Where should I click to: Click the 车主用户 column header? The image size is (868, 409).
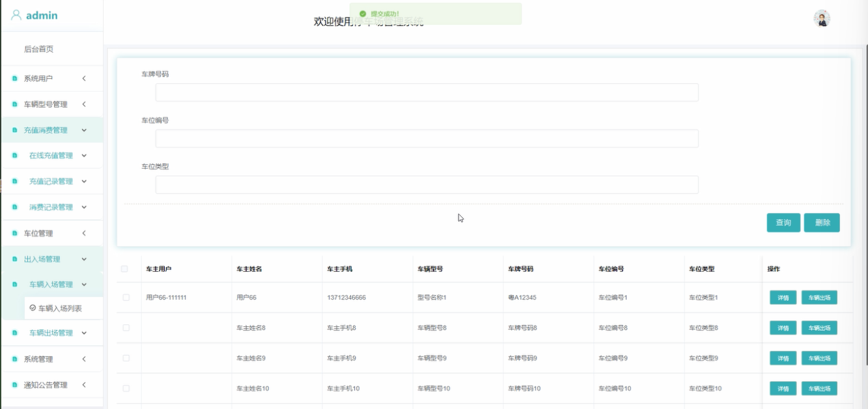coord(159,269)
